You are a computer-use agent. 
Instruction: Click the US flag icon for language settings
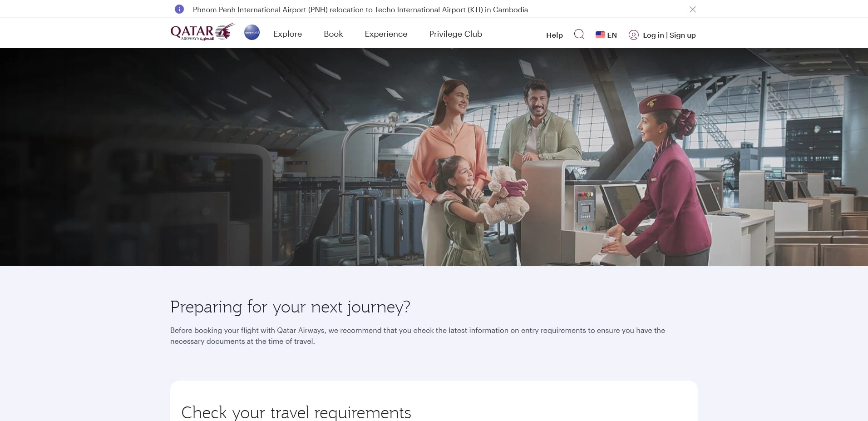tap(600, 35)
